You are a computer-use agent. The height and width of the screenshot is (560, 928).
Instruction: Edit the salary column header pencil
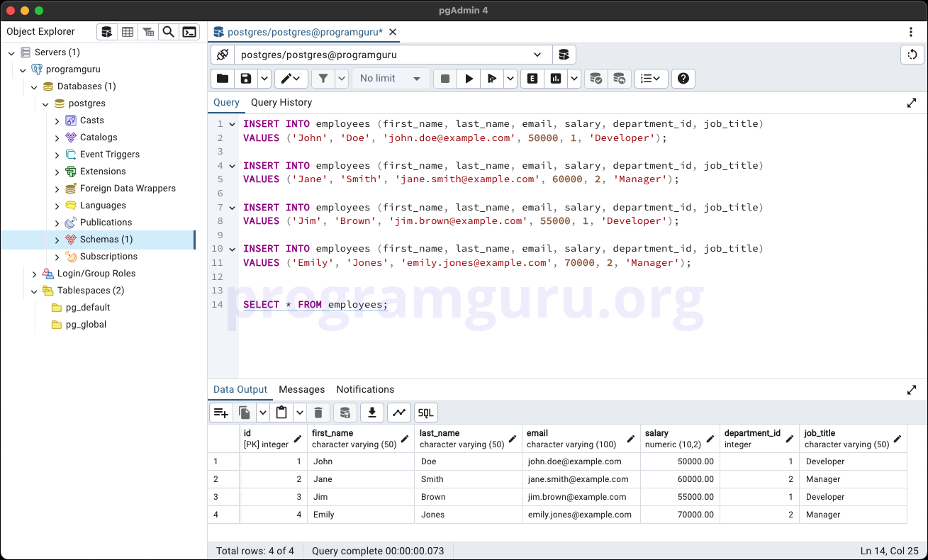[x=710, y=439]
